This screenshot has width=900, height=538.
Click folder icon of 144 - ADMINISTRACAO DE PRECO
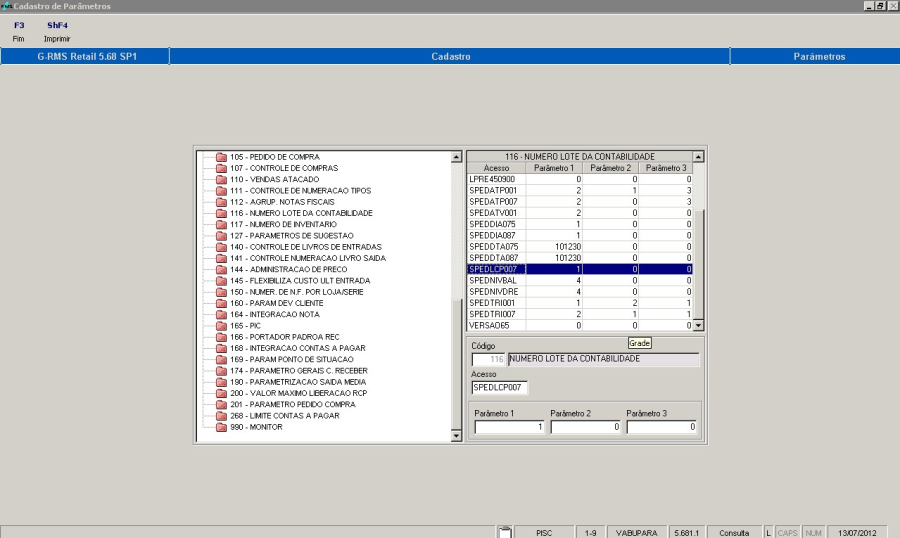222,270
